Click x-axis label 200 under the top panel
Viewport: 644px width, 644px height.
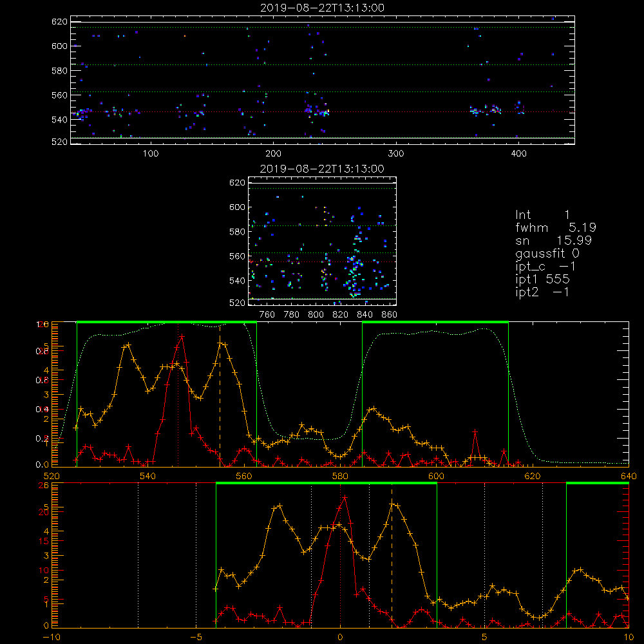273,154
